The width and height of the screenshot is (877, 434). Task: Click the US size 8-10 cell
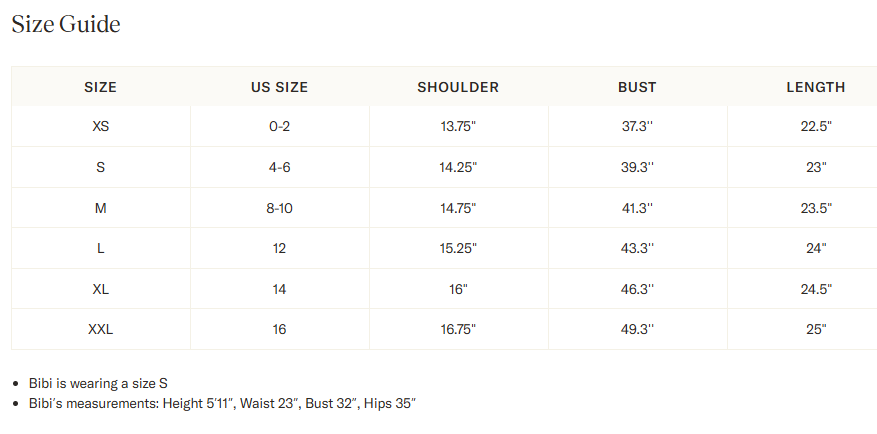tap(279, 208)
